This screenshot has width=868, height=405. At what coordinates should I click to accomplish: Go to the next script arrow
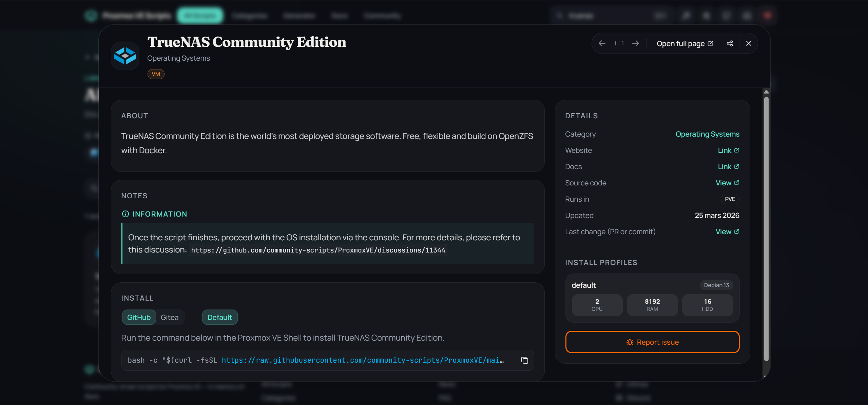636,43
